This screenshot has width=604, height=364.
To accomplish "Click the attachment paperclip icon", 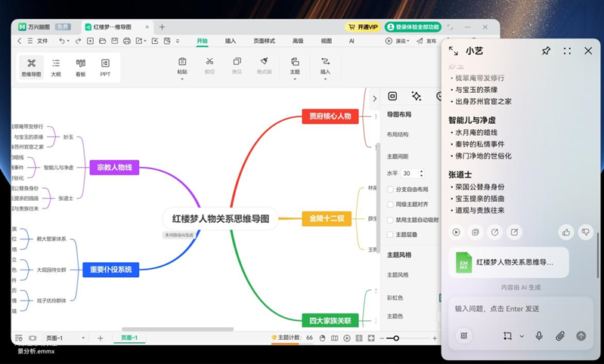I will click(x=560, y=336).
